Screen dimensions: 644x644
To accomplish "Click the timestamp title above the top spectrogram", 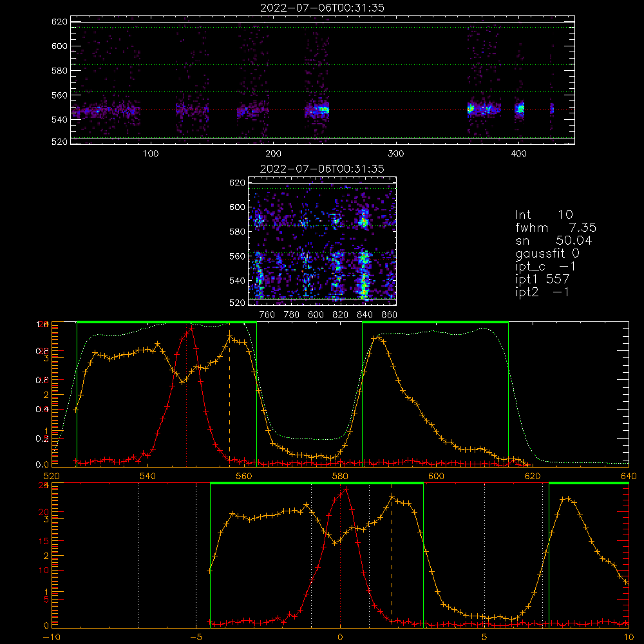I will click(322, 8).
